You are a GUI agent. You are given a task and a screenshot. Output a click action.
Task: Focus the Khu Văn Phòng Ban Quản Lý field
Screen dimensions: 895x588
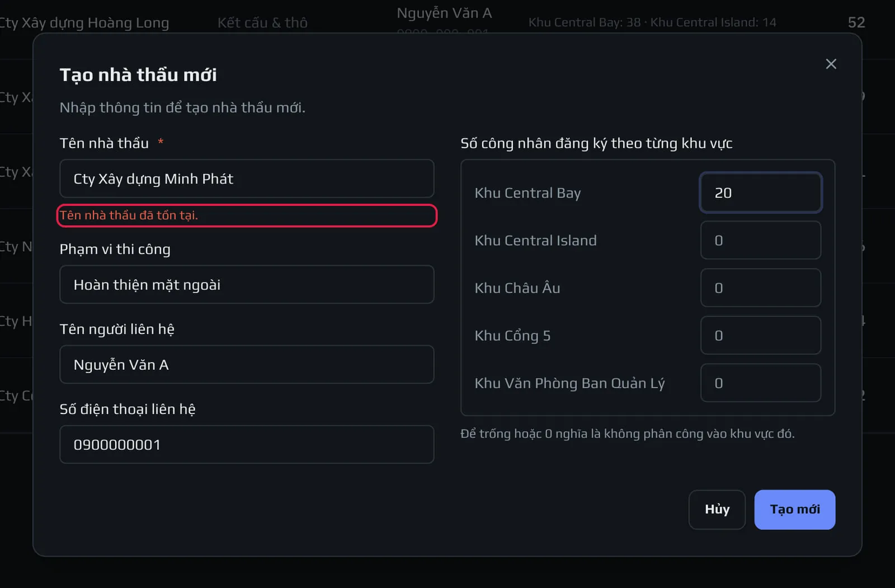761,383
